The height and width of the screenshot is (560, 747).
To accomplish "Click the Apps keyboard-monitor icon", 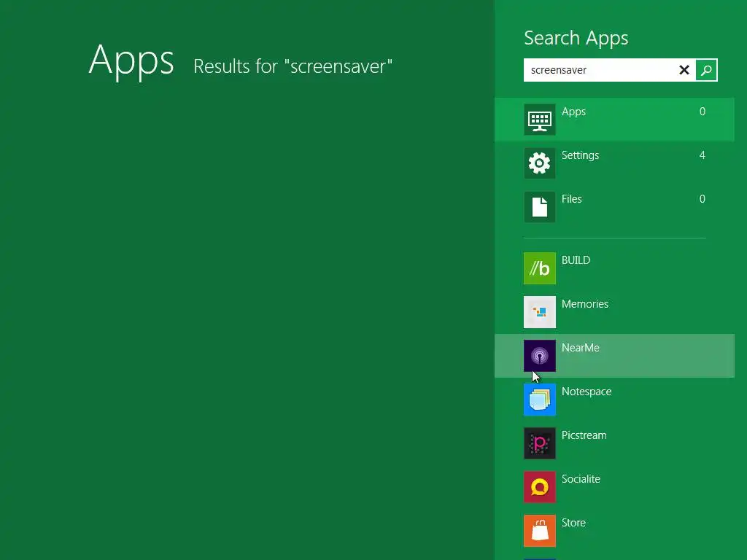I will (x=539, y=120).
